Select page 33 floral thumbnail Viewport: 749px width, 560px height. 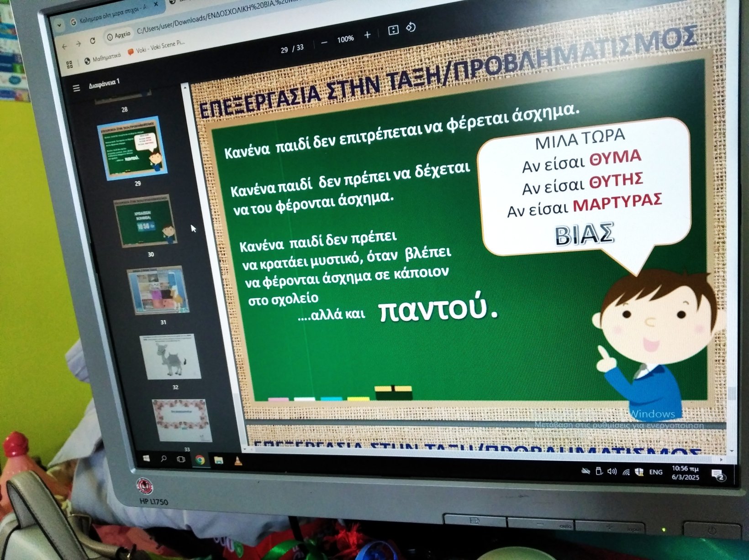tap(181, 419)
